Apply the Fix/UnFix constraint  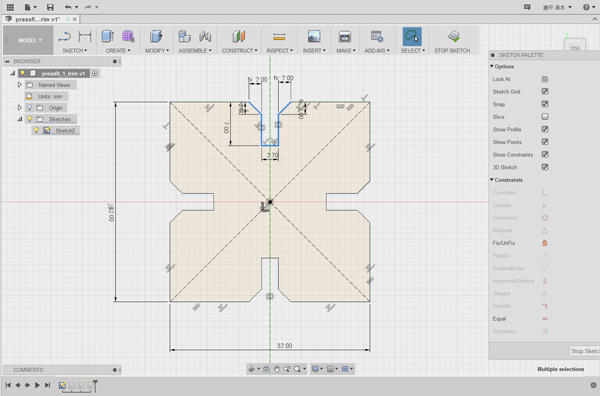pyautogui.click(x=545, y=243)
